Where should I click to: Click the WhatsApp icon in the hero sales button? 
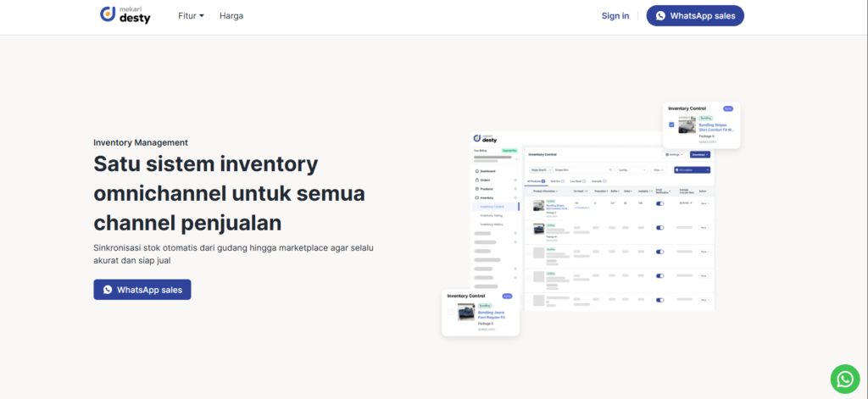(108, 290)
